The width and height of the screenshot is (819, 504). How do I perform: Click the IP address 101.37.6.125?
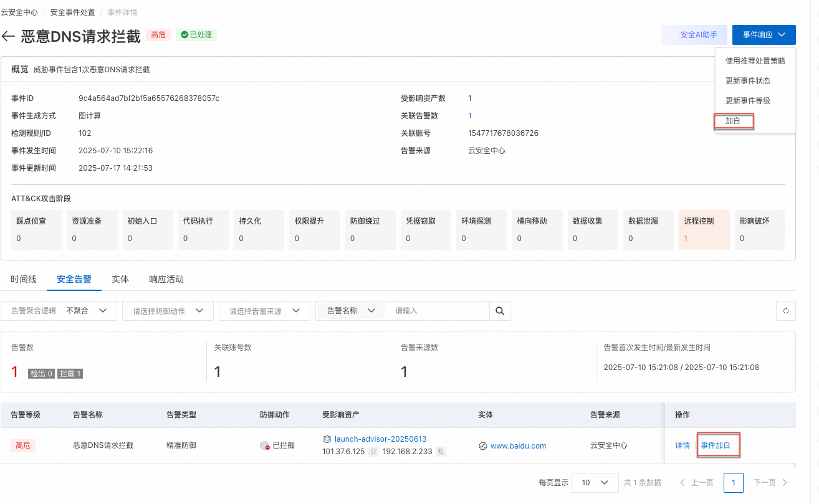[x=343, y=452]
